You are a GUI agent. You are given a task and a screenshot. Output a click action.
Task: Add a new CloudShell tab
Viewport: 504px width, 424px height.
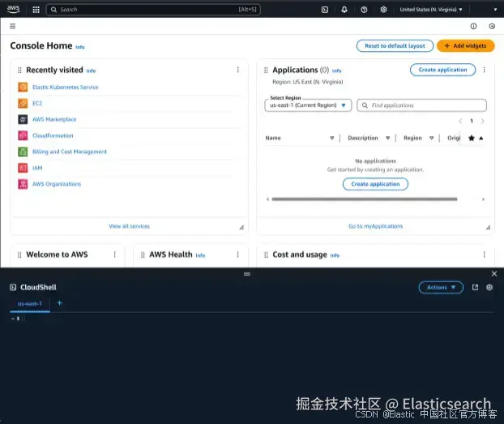(59, 303)
